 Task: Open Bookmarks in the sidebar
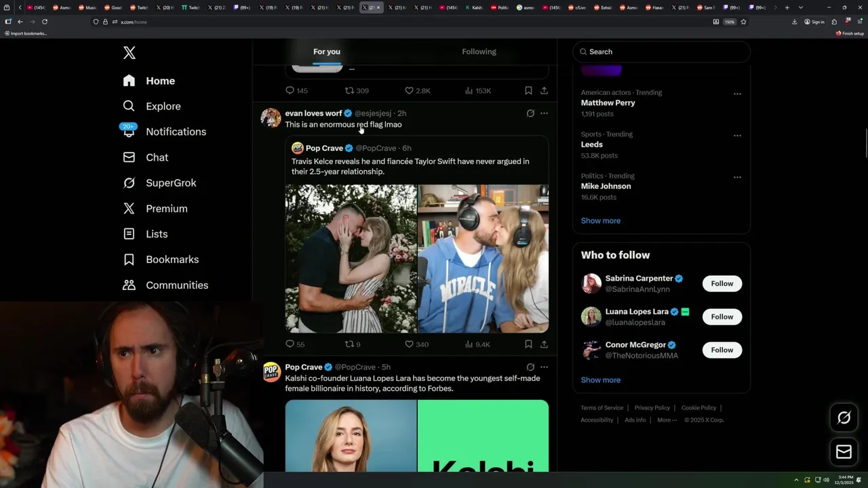pos(161,260)
